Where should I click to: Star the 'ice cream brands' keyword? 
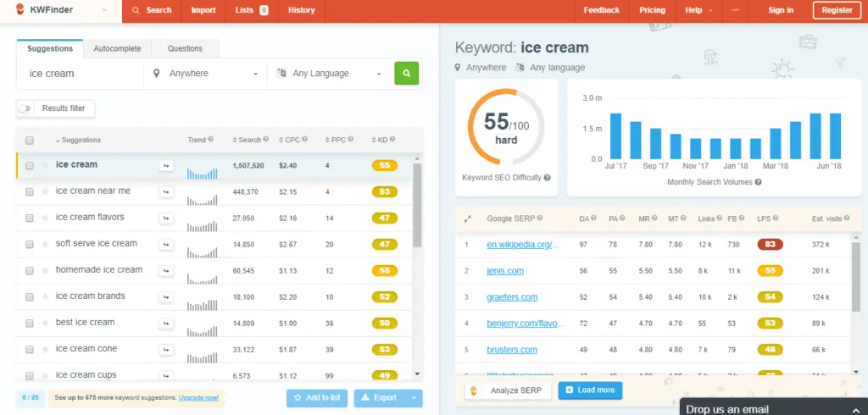(45, 297)
